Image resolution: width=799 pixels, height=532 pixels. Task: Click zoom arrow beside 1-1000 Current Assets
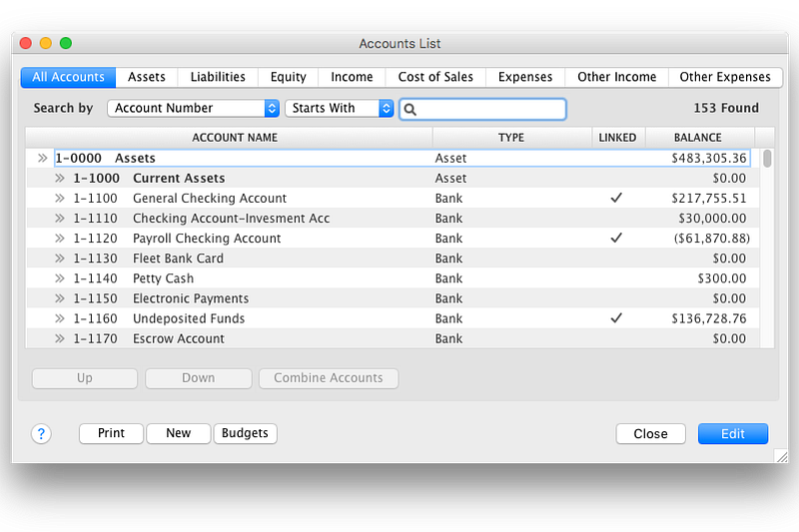point(60,179)
